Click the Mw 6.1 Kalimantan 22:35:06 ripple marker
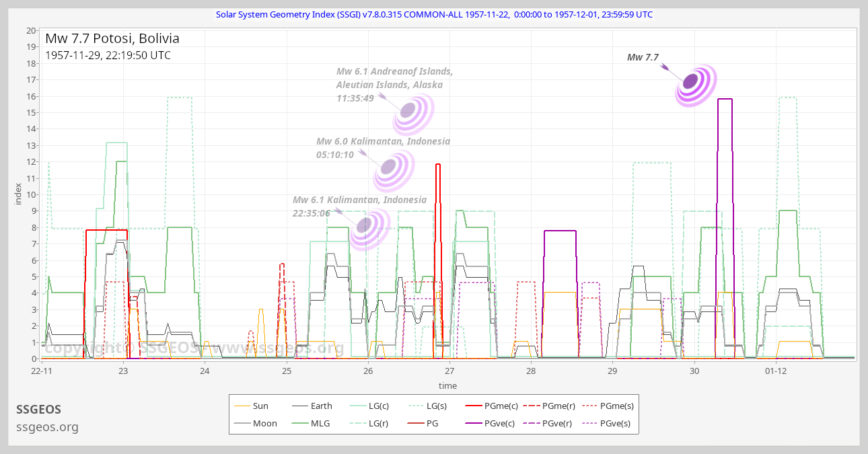The image size is (868, 454). [x=370, y=229]
